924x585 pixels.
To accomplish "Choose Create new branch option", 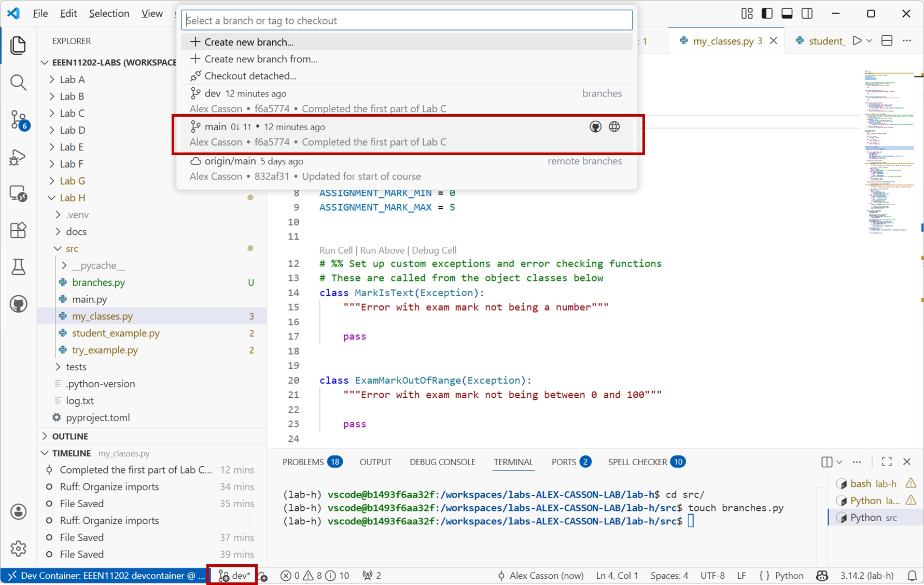I will (x=249, y=42).
